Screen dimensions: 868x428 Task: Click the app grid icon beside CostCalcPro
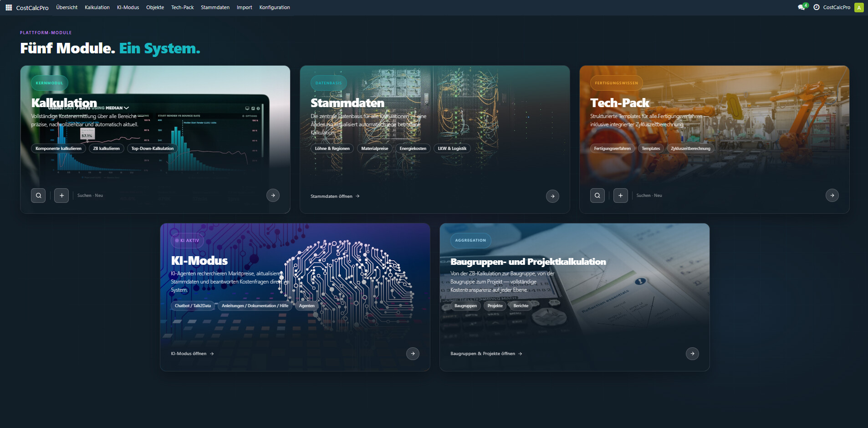(x=9, y=7)
